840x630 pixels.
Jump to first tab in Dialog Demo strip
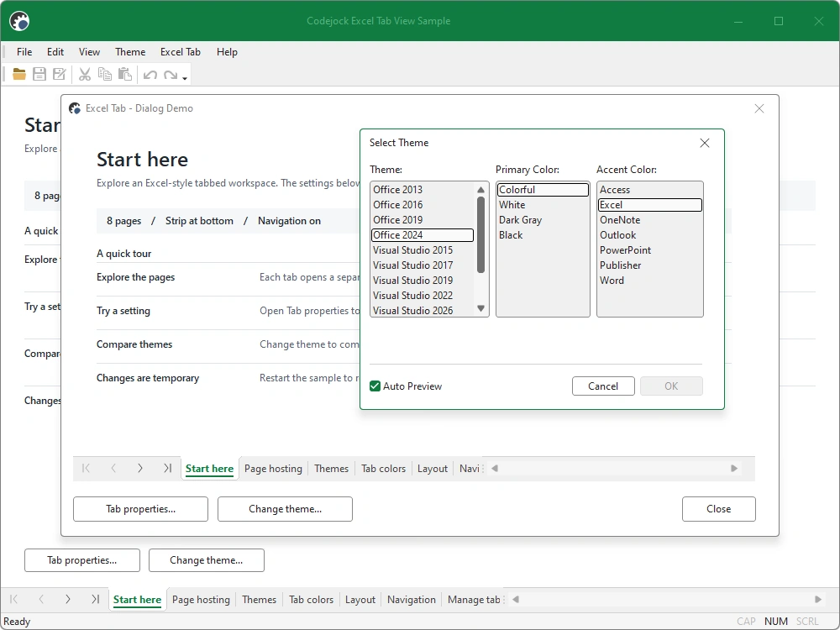click(86, 468)
